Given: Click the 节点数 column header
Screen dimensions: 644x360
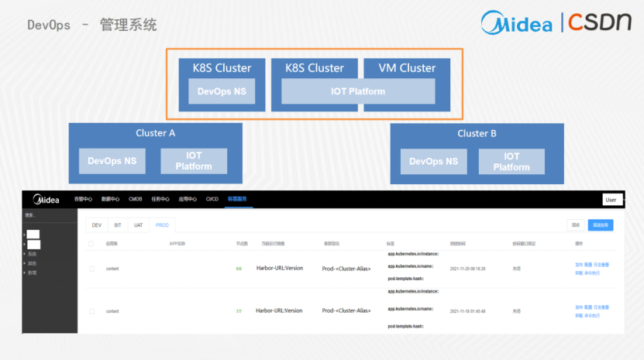Looking at the screenshot, I should point(242,244).
